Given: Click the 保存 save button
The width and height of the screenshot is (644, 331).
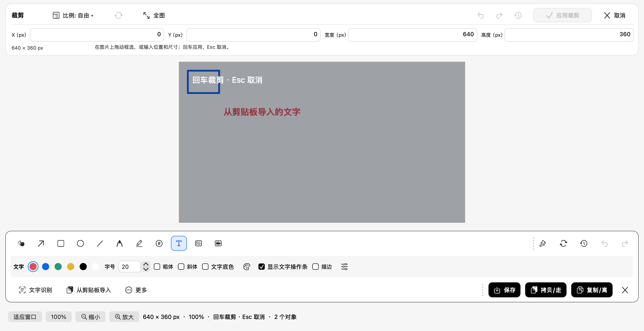Looking at the screenshot, I should tap(504, 290).
